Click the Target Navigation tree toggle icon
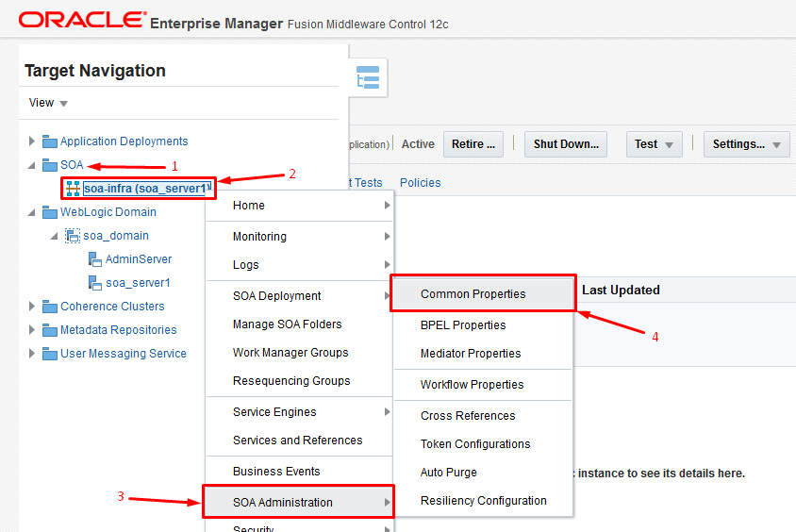Viewport: 796px width, 532px height. (x=368, y=77)
